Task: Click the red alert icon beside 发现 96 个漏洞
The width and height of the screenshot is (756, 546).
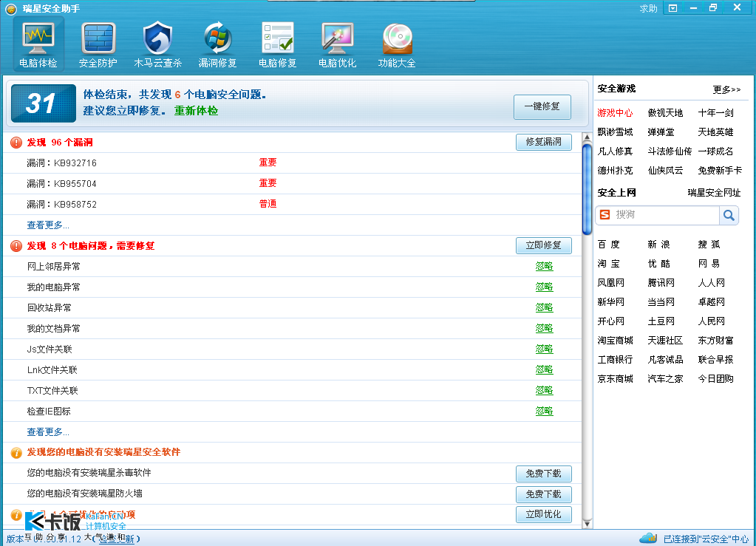Action: [x=16, y=143]
